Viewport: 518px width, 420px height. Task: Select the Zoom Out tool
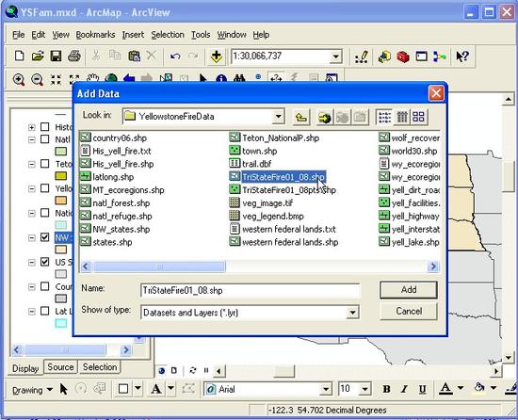click(x=37, y=80)
